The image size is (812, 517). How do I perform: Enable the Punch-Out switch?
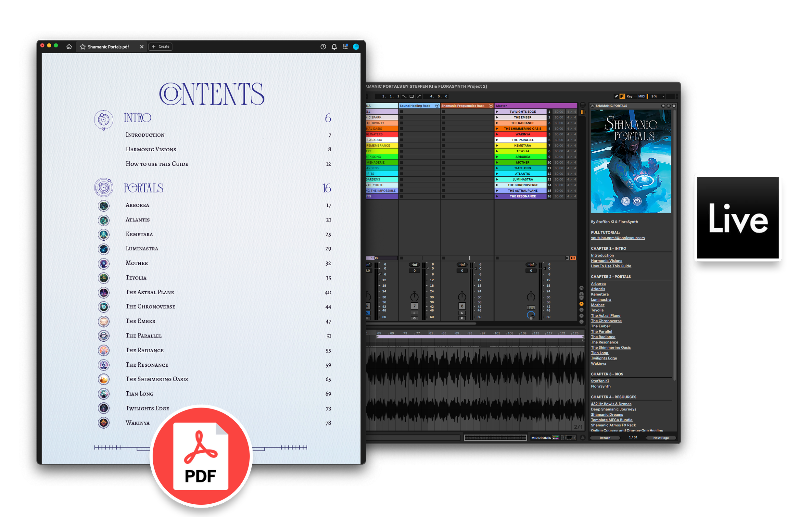[x=419, y=96]
